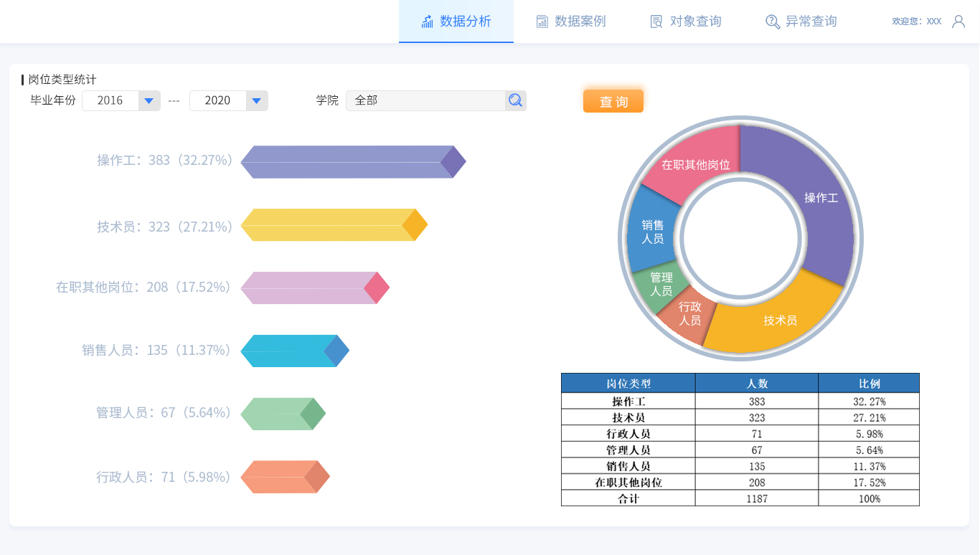Click the 数据案例 calculator icon
The height and width of the screenshot is (555, 980).
point(542,22)
